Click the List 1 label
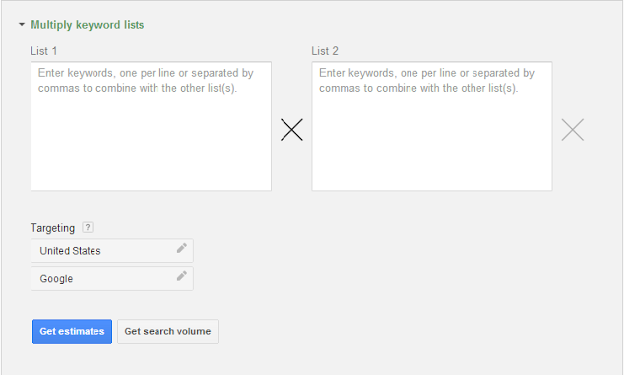The height and width of the screenshot is (375, 640). click(44, 51)
